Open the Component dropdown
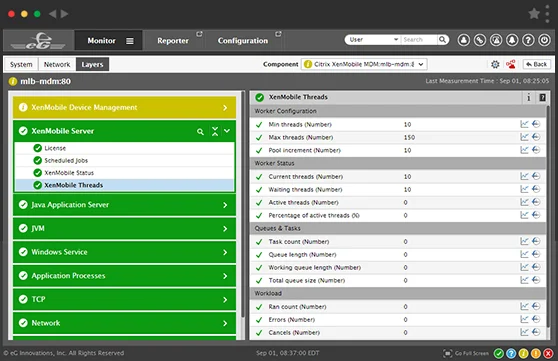The width and height of the screenshot is (558, 361). [364, 64]
